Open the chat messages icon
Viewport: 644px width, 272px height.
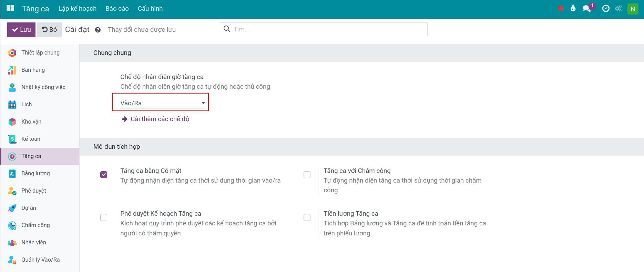(586, 9)
